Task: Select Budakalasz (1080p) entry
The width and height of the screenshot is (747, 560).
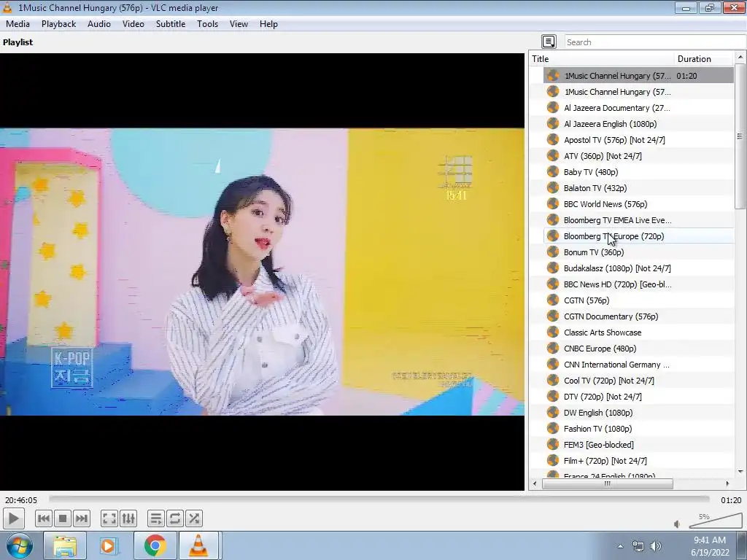Action: (x=638, y=268)
